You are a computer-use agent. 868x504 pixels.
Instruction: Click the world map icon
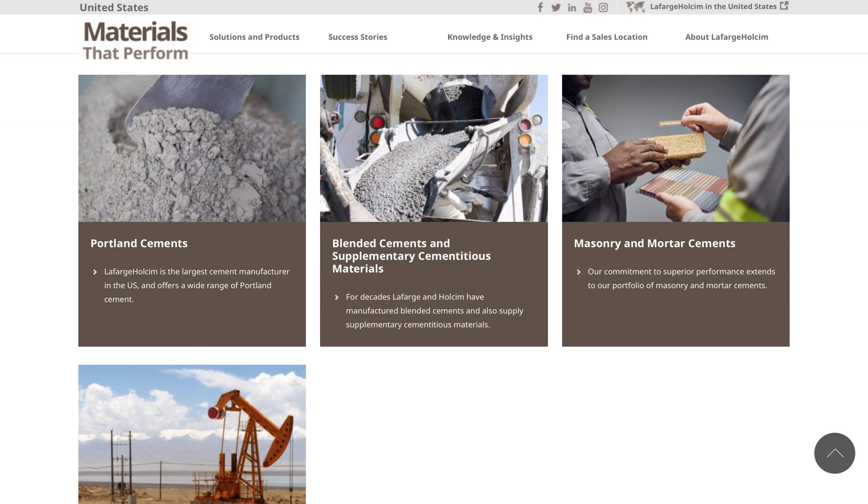635,7
